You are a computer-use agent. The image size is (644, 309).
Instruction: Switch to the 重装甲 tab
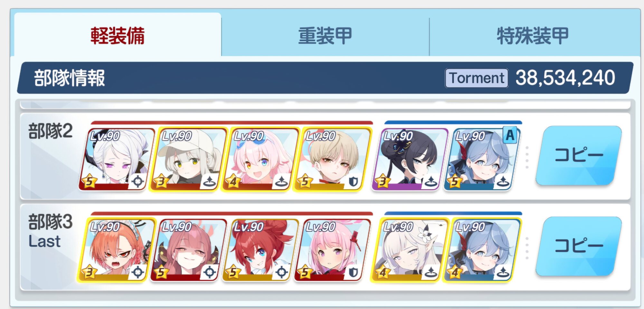click(x=325, y=35)
